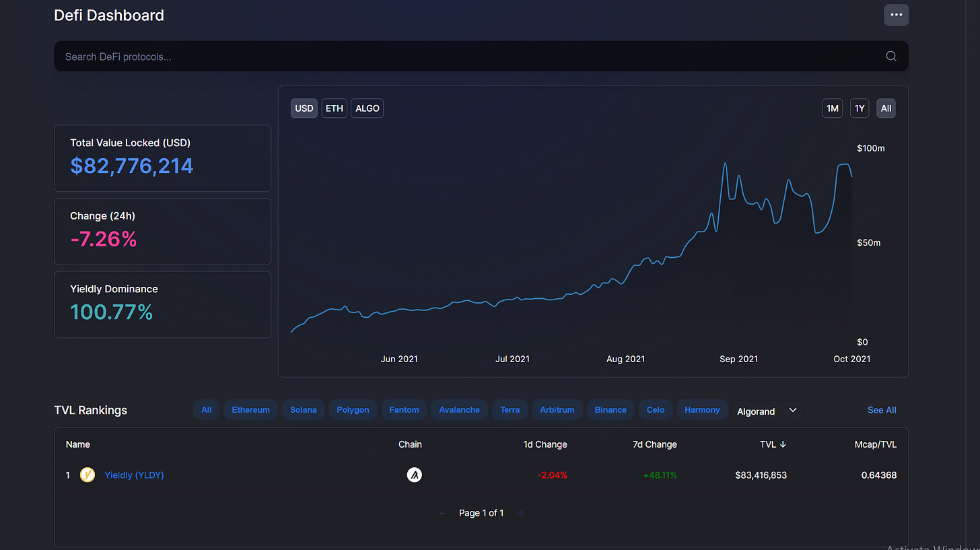This screenshot has height=550, width=980.
Task: Filter rankings by All chains
Action: tap(207, 410)
